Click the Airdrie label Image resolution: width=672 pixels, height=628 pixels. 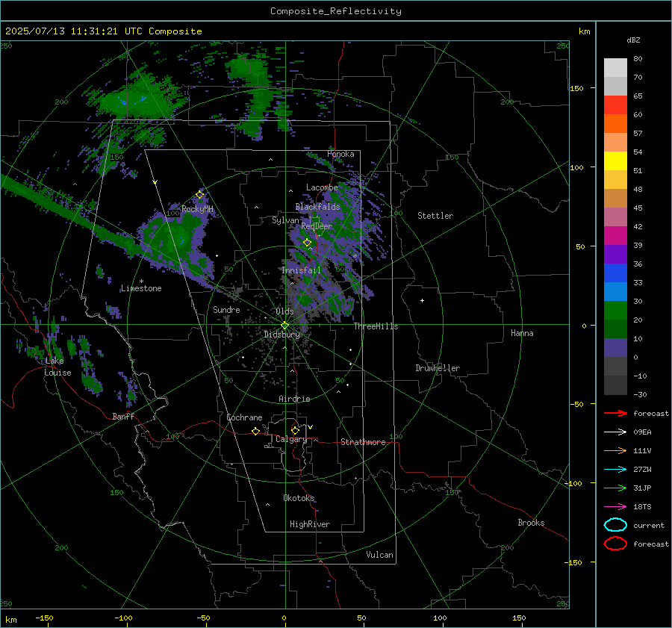pyautogui.click(x=294, y=399)
